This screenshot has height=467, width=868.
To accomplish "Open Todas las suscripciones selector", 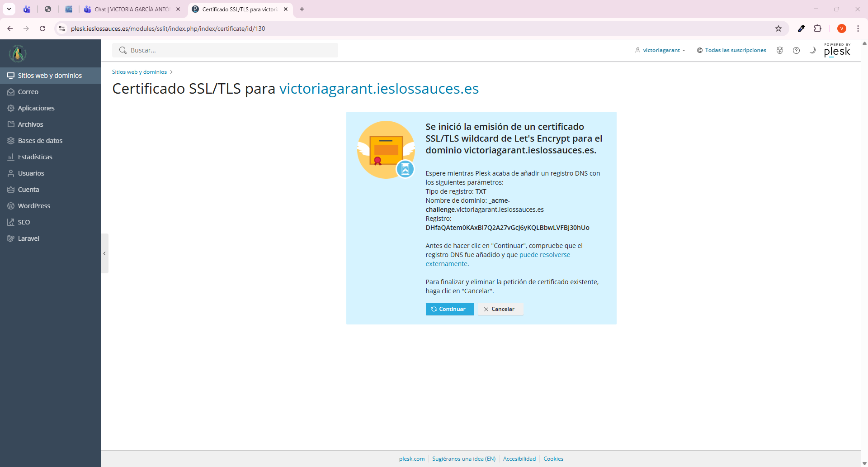I will click(731, 50).
